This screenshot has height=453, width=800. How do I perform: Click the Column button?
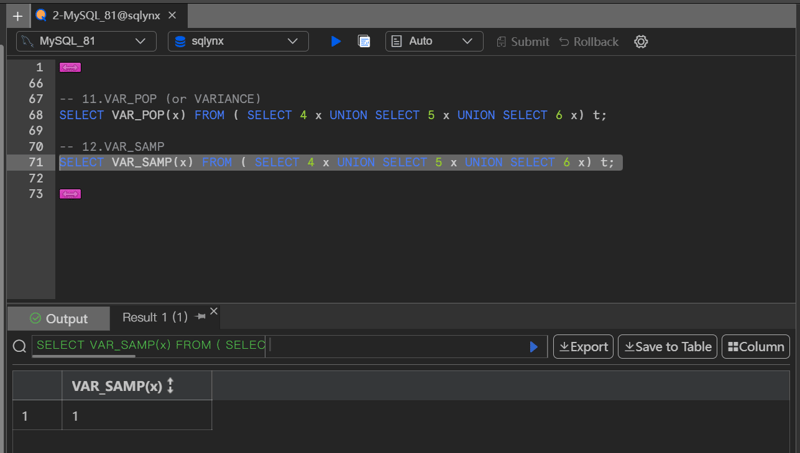(756, 347)
